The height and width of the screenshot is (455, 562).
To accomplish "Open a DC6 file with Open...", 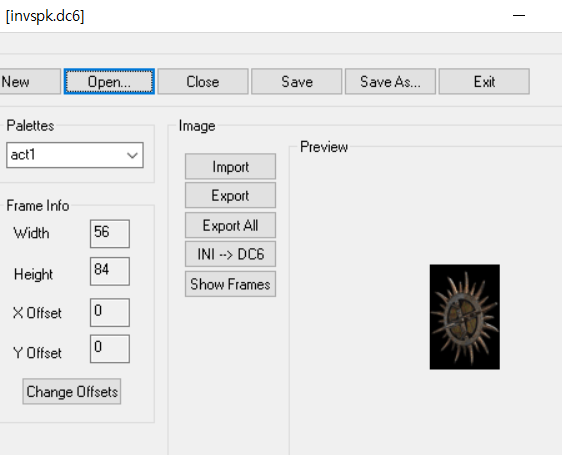I will (x=109, y=81).
